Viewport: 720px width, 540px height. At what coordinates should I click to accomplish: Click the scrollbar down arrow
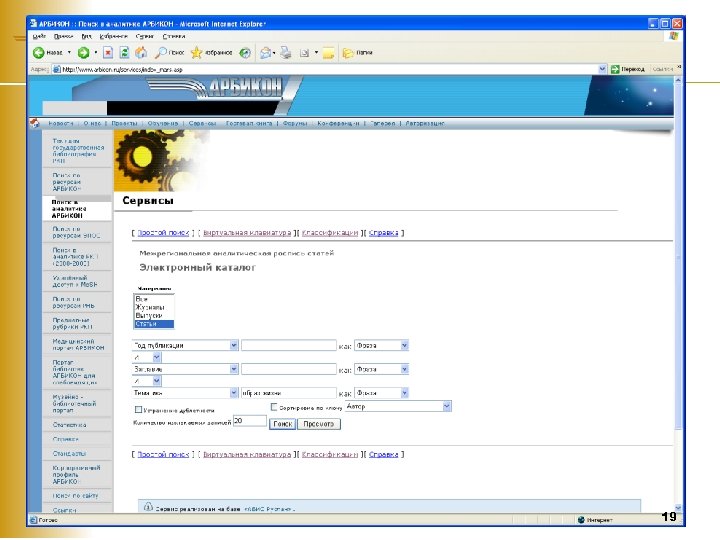(x=678, y=508)
